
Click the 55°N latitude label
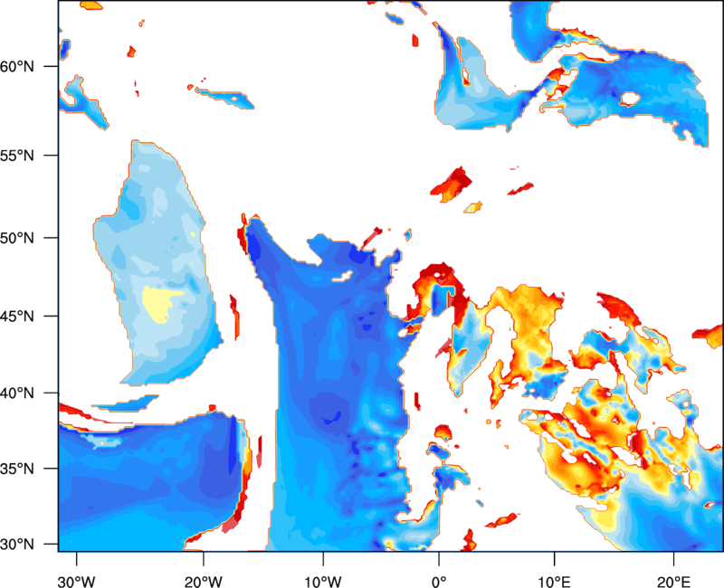pyautogui.click(x=17, y=156)
